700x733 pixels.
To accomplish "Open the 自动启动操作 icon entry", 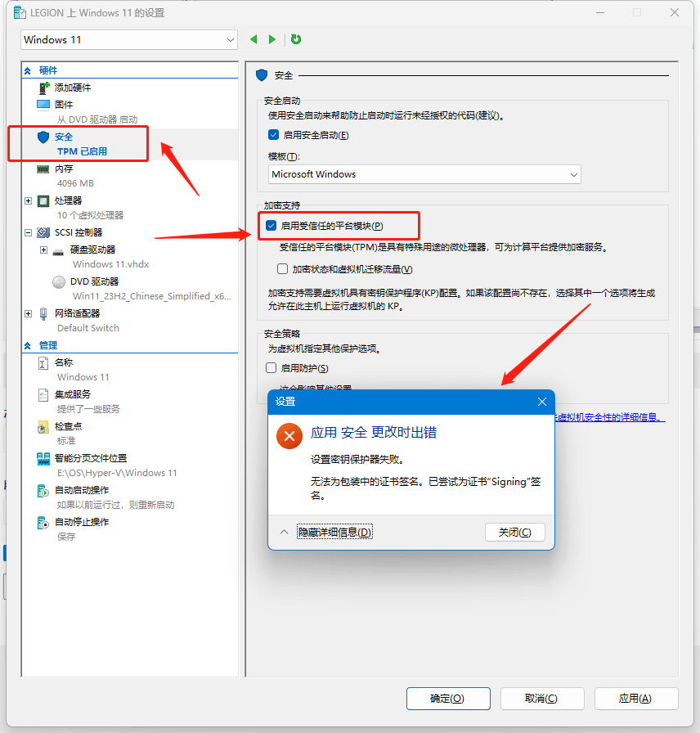I will 43,491.
